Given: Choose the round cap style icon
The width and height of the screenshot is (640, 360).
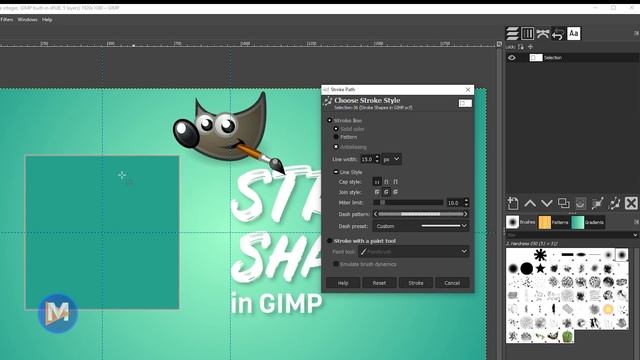Looking at the screenshot, I should coord(386,182).
